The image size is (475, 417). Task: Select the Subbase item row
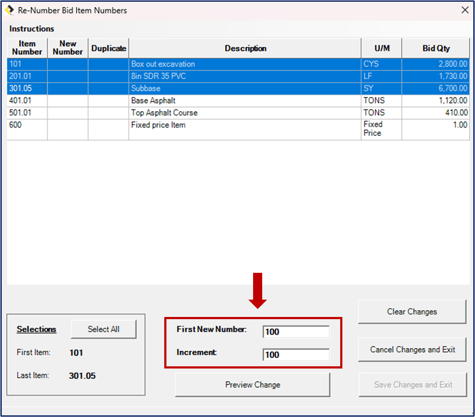pos(238,88)
